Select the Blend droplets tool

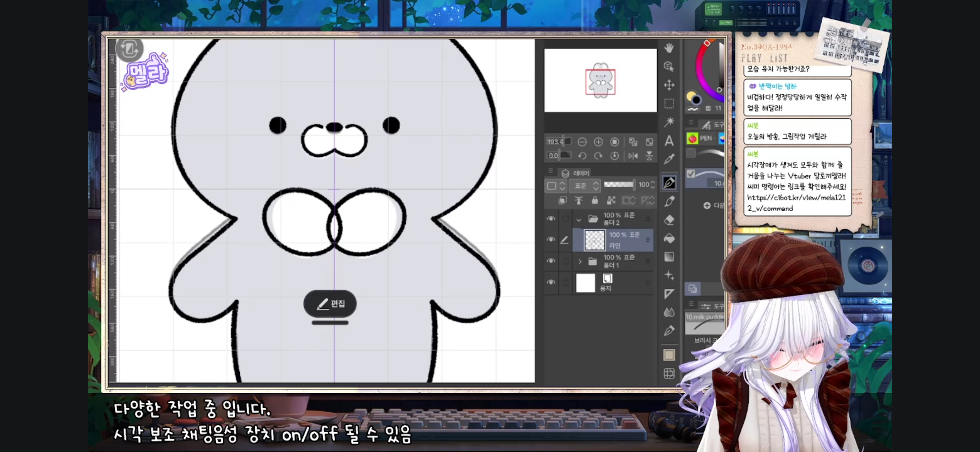(x=669, y=313)
